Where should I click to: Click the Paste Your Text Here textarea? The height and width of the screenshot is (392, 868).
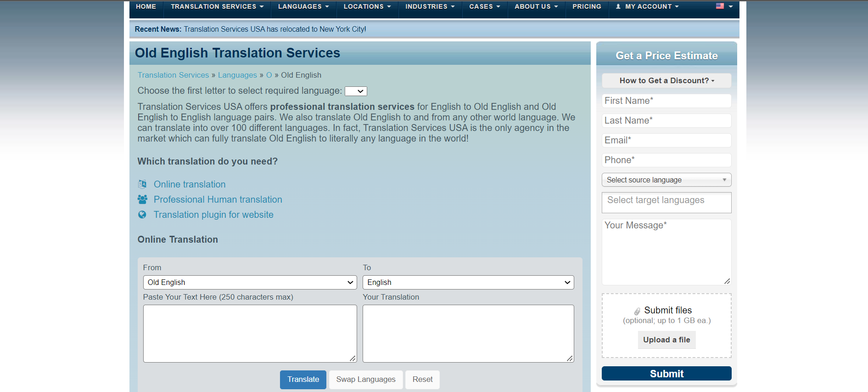(250, 334)
